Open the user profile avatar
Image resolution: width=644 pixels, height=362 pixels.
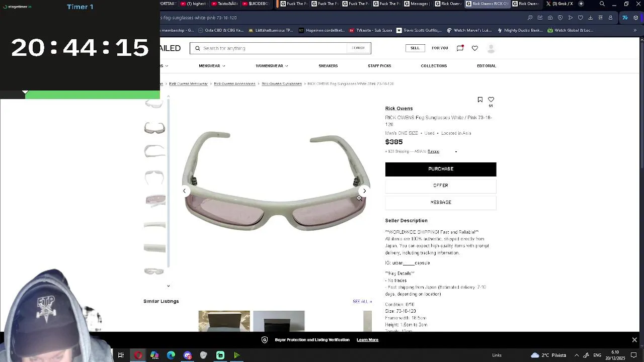pos(491,48)
